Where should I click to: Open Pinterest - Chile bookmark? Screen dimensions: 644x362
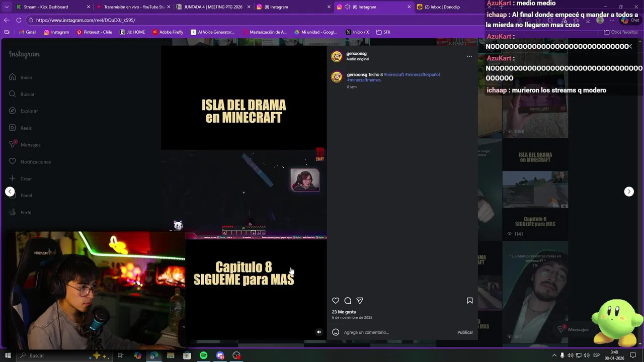94,32
